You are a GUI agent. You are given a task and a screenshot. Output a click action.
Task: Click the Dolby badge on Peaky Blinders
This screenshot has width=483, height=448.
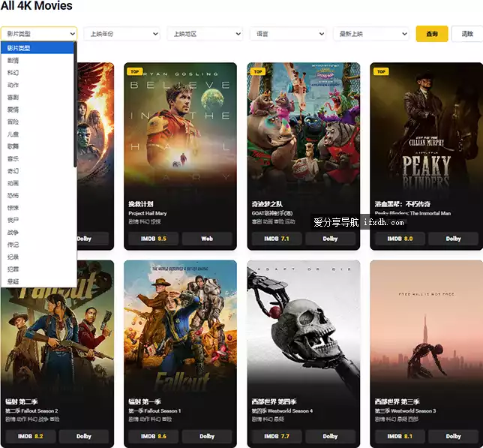[x=454, y=239]
